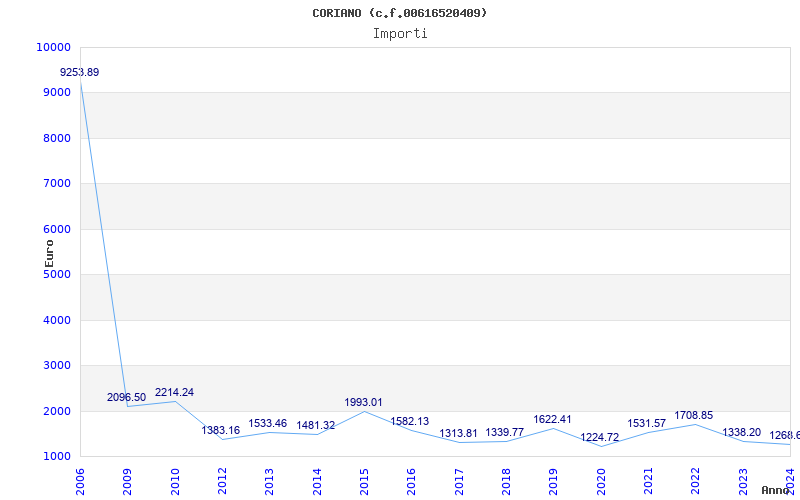800x500 pixels.
Task: Click the 9000 y-axis tick label
Action: point(56,93)
